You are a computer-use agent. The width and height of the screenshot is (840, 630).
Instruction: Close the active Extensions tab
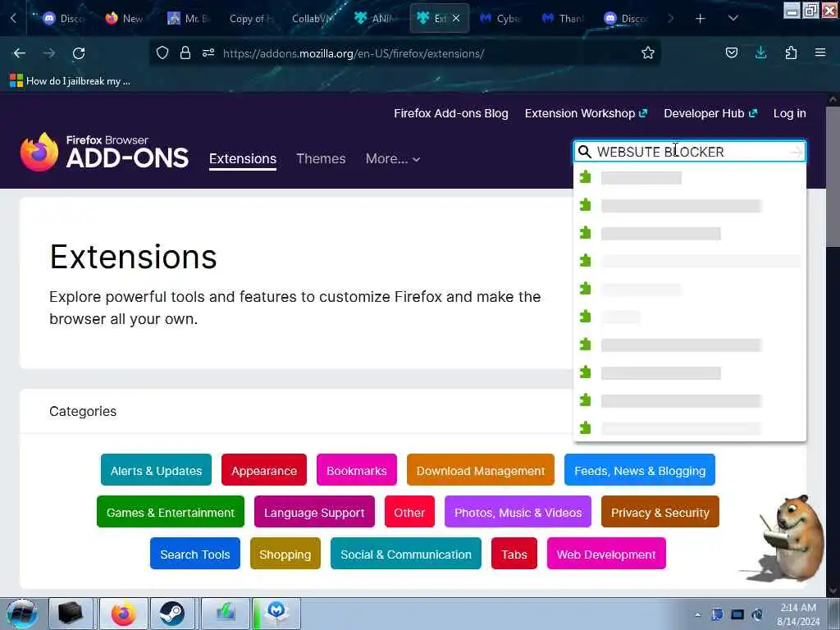coord(456,19)
